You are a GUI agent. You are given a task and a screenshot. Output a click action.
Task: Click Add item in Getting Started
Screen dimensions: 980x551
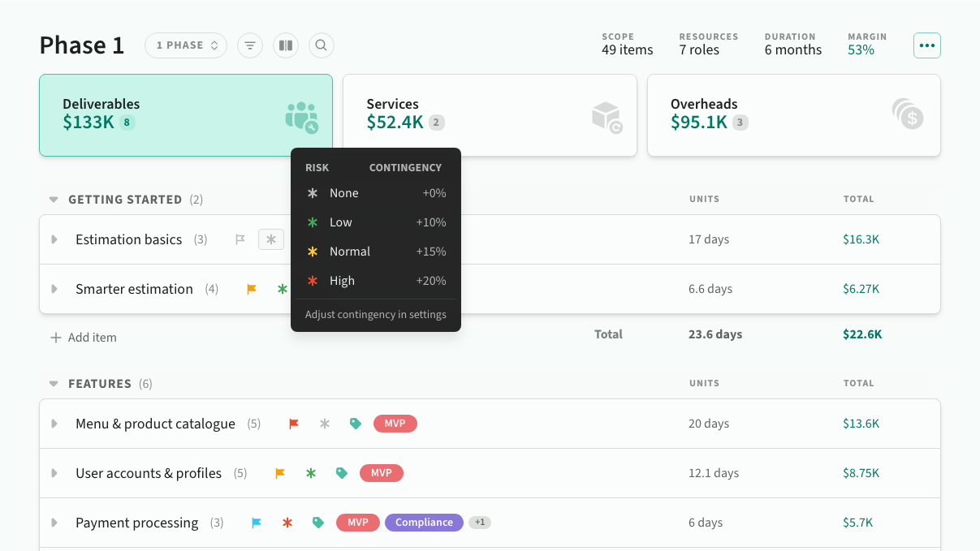pyautogui.click(x=84, y=338)
